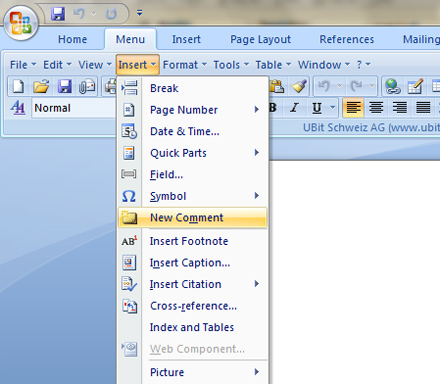Click the send as attachment icon

coord(87,87)
